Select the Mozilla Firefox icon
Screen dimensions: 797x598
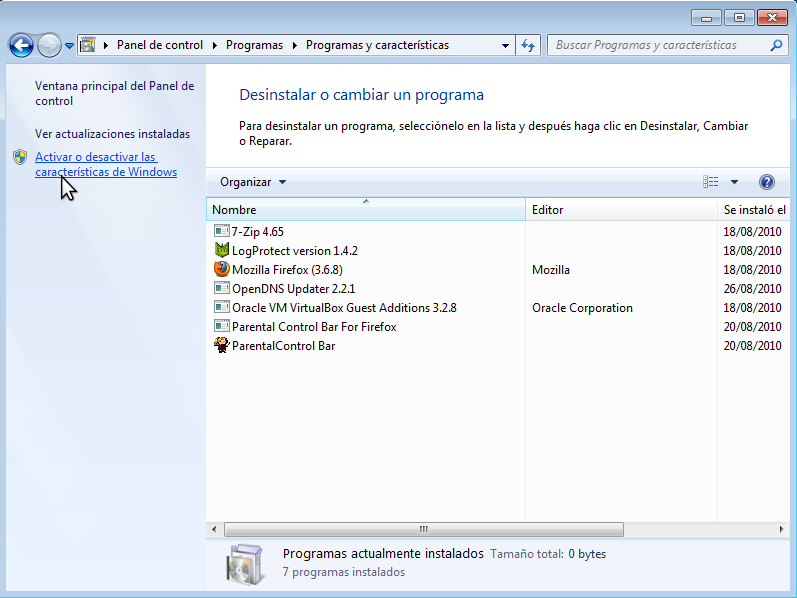click(222, 269)
